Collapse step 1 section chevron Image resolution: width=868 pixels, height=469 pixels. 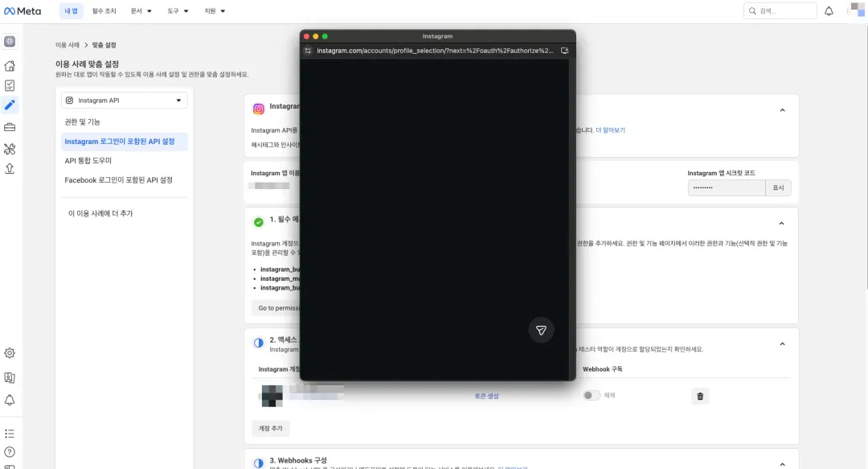[782, 224]
